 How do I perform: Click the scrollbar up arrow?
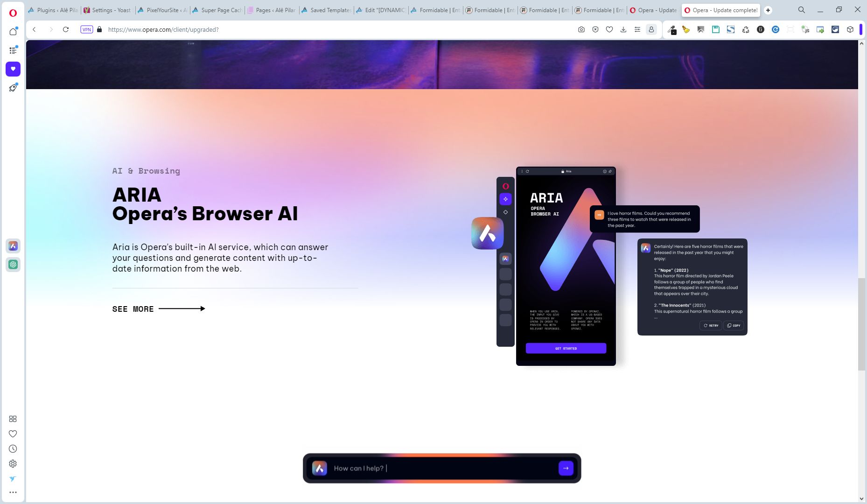click(861, 43)
